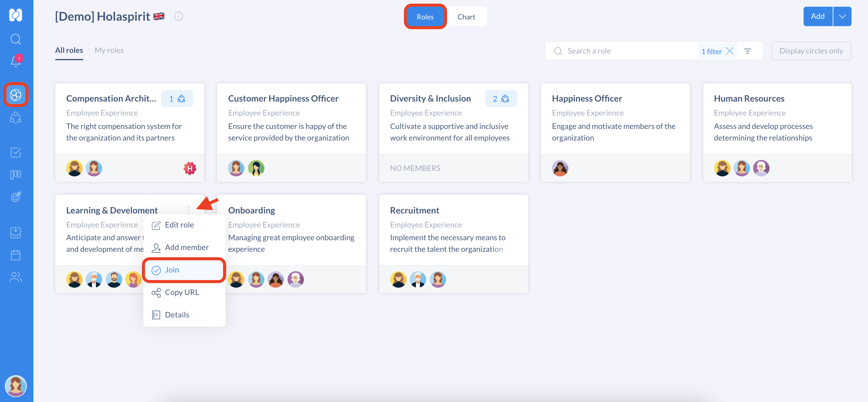This screenshot has width=868, height=402.
Task: Open the calendar meetings sidebar icon
Action: click(15, 255)
